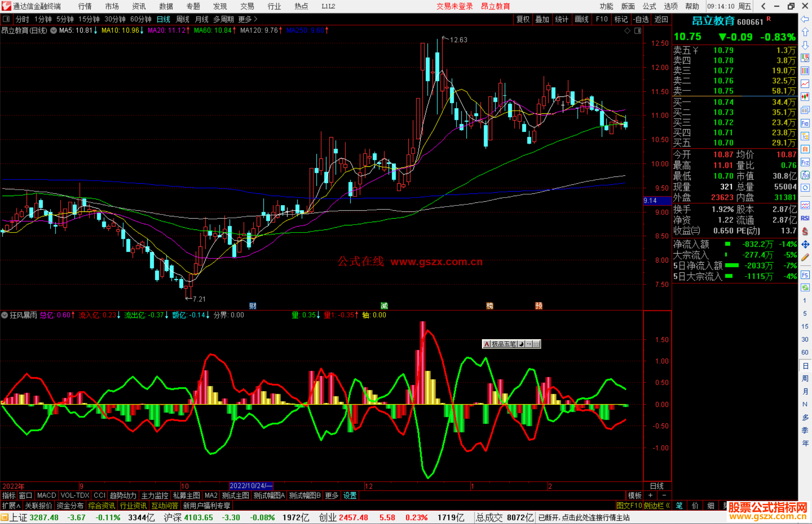Select the pencil drawing tool icon

(x=805, y=258)
